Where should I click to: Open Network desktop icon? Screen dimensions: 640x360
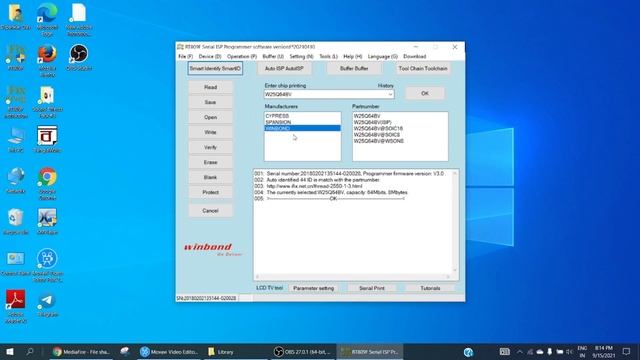pos(16,180)
